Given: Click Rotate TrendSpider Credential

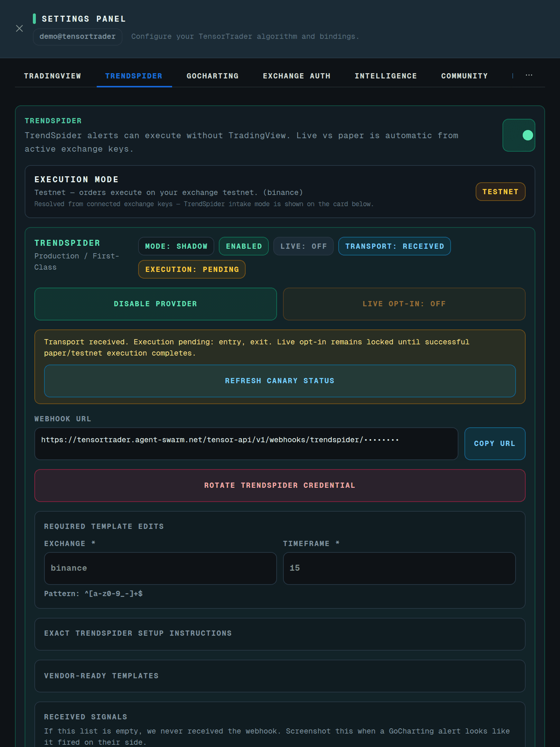Looking at the screenshot, I should [x=280, y=486].
